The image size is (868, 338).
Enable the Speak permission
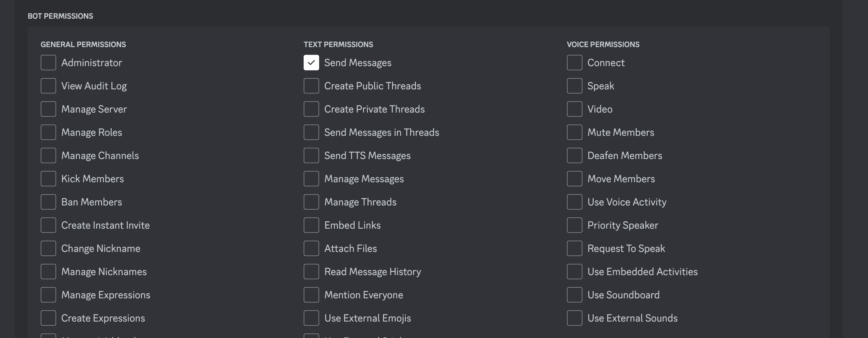[x=574, y=85]
